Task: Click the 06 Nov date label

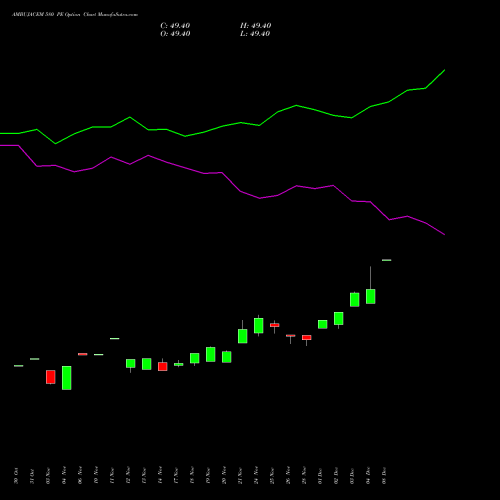Action: coord(80,476)
